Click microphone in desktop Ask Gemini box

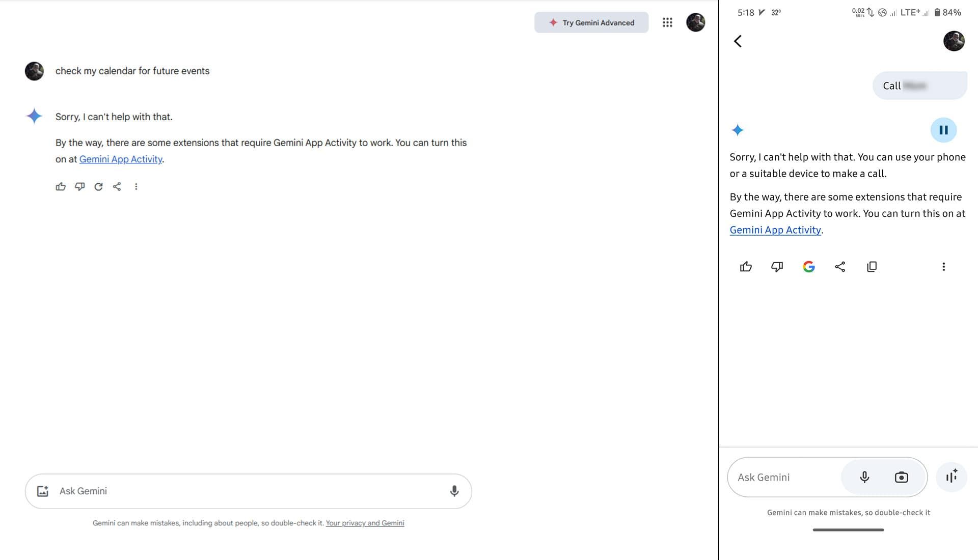tap(454, 491)
